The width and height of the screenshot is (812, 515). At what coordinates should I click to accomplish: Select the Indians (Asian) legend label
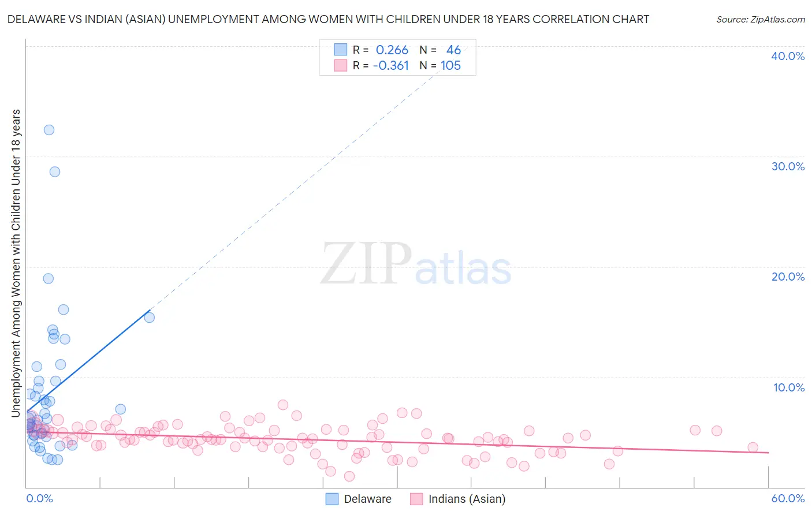[467, 499]
